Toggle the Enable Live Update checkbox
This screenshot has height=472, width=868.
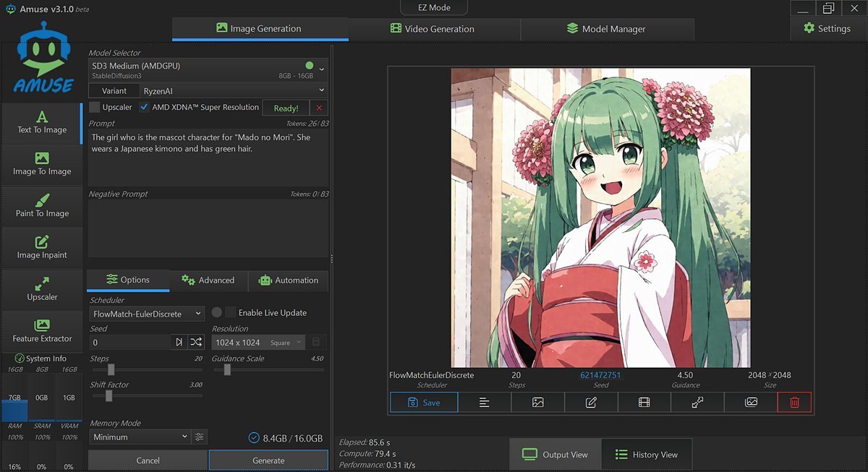[231, 313]
